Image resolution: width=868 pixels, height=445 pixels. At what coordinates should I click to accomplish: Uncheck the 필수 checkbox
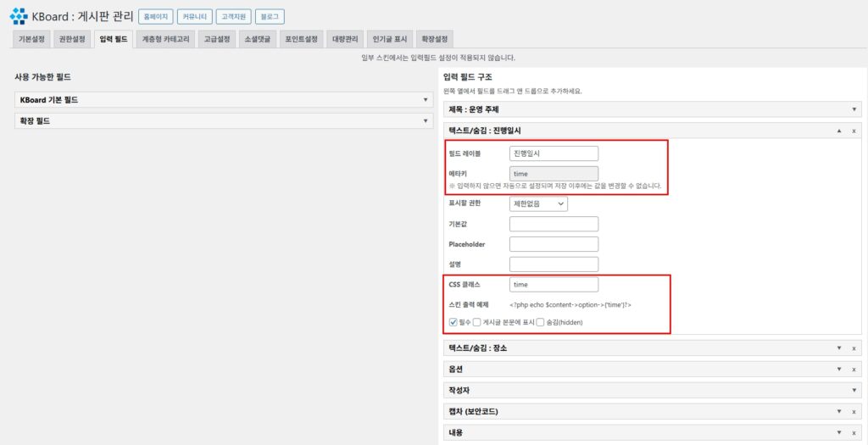pos(453,322)
